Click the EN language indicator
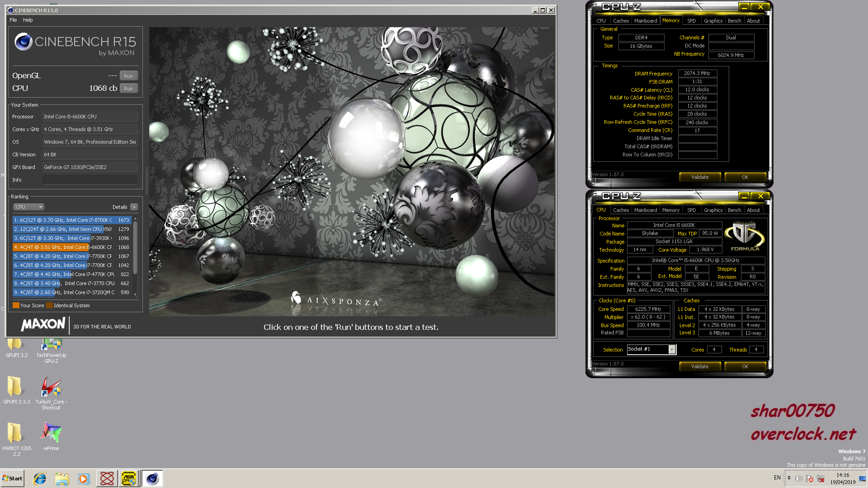Screen dimensions: 868x488 777,478
